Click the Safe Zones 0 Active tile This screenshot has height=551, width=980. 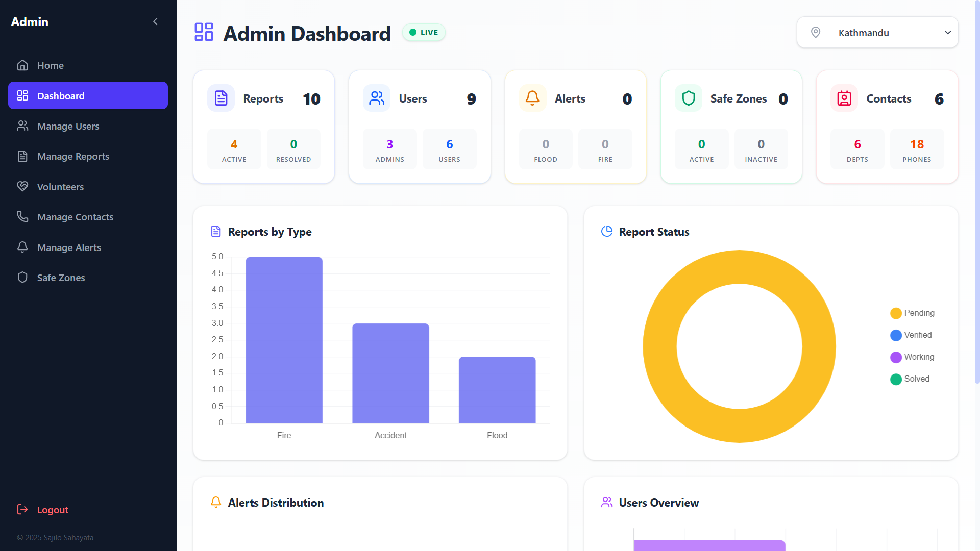tap(702, 149)
